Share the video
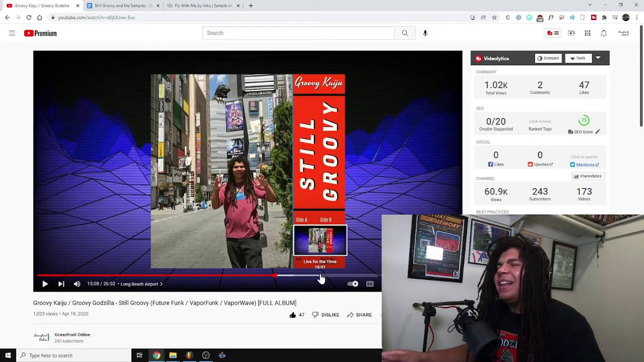The width and height of the screenshot is (644, 362). 359,315
